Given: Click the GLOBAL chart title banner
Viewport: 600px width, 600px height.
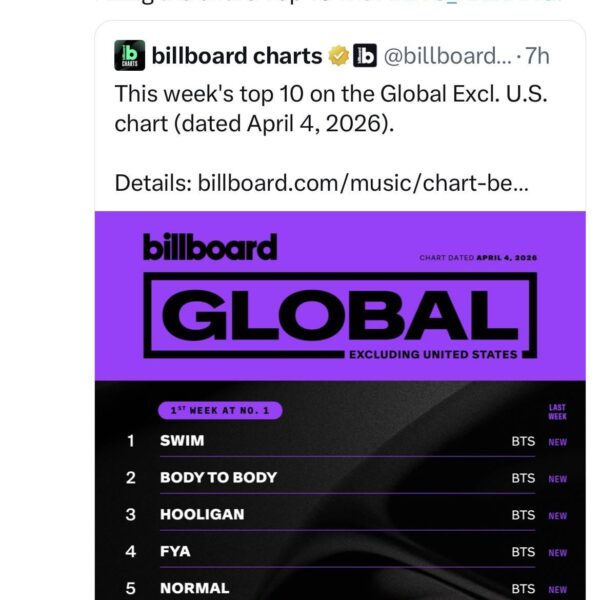Looking at the screenshot, I should [340, 313].
